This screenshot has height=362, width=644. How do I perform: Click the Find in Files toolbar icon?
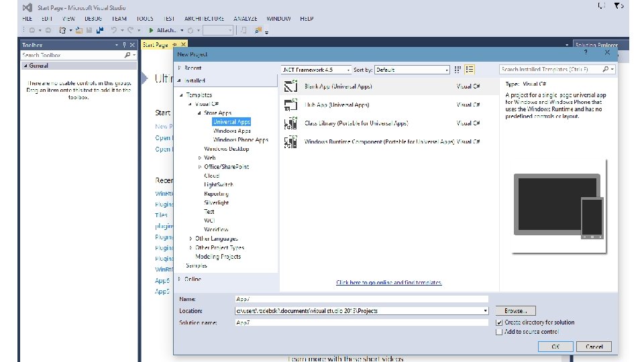click(x=258, y=30)
